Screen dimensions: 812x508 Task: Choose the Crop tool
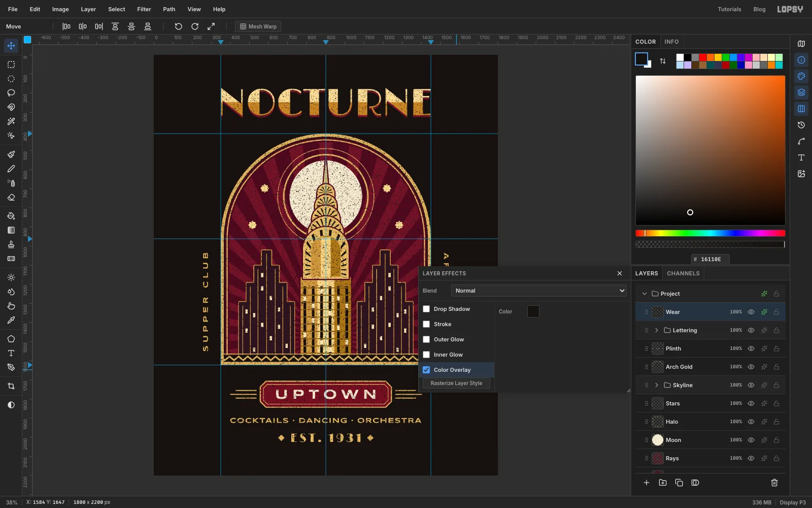click(x=11, y=386)
